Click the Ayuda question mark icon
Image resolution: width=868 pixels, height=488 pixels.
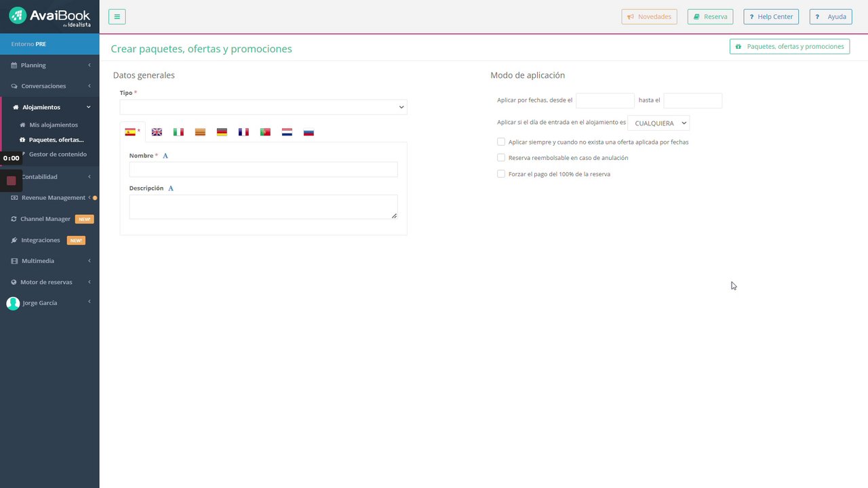[x=818, y=17]
